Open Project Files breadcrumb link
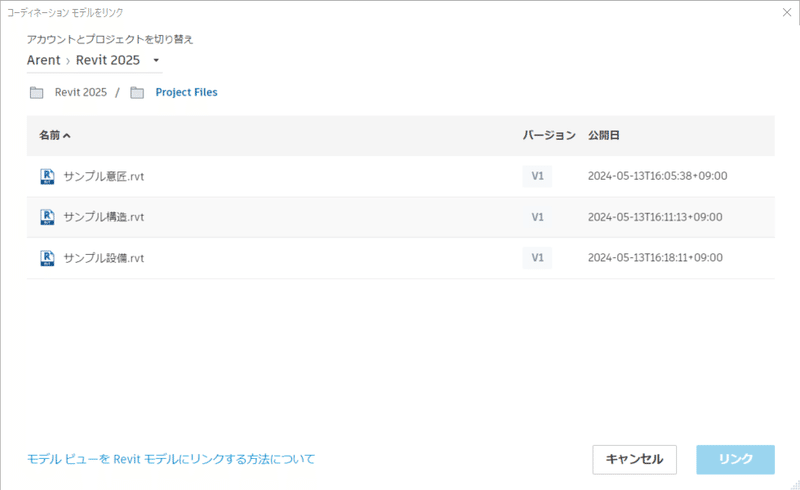 click(x=186, y=92)
